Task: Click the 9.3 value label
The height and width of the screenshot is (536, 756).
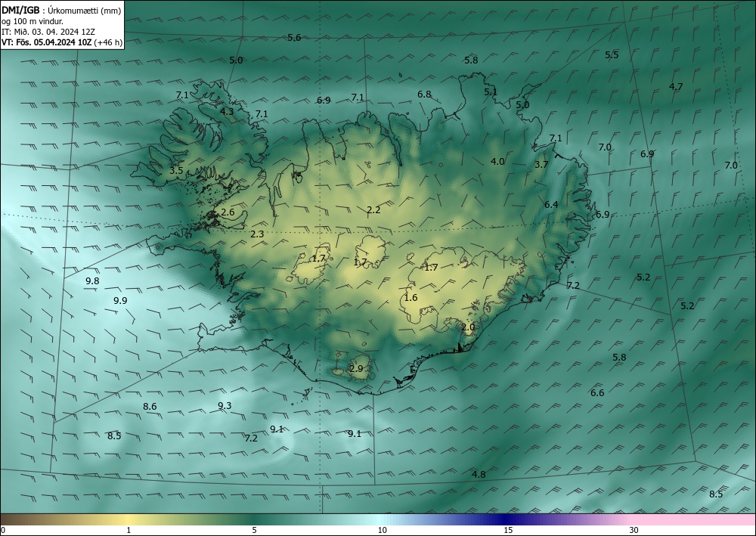Action: 225,406
